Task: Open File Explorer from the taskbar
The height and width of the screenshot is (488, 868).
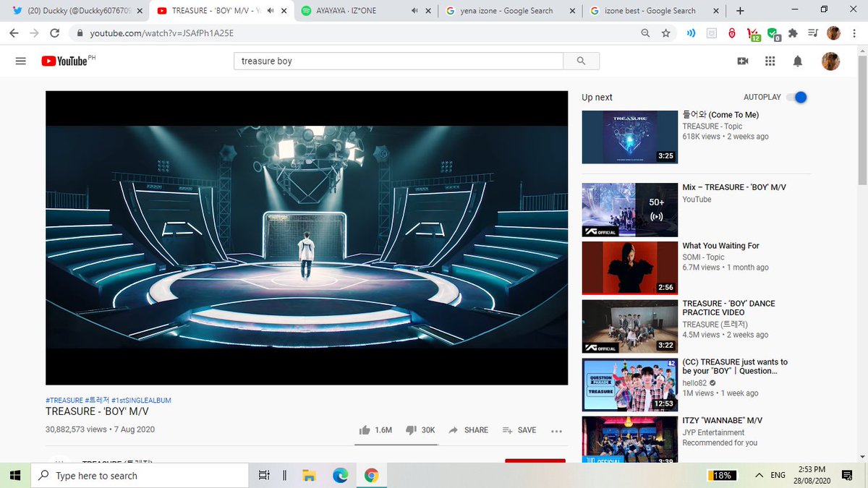Action: tap(309, 475)
